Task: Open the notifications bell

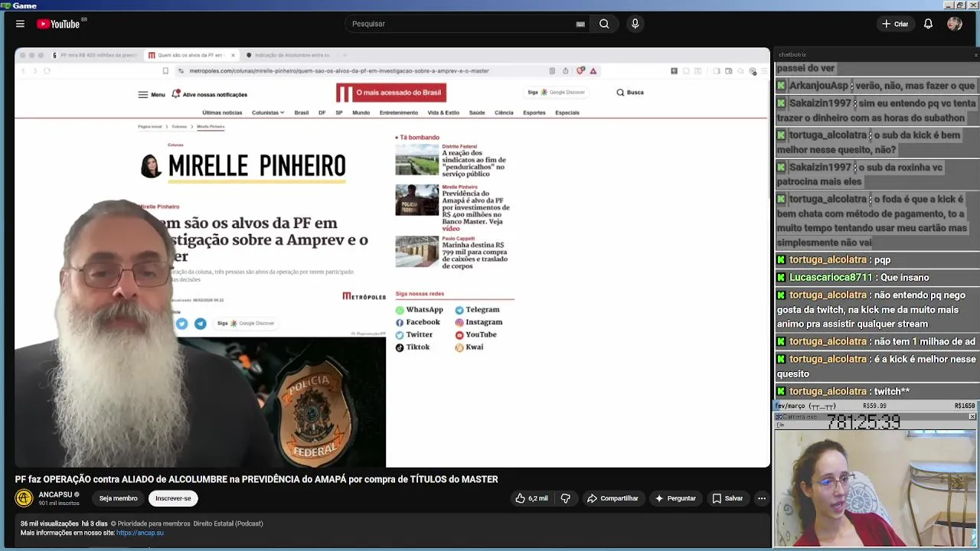Action: coord(928,24)
